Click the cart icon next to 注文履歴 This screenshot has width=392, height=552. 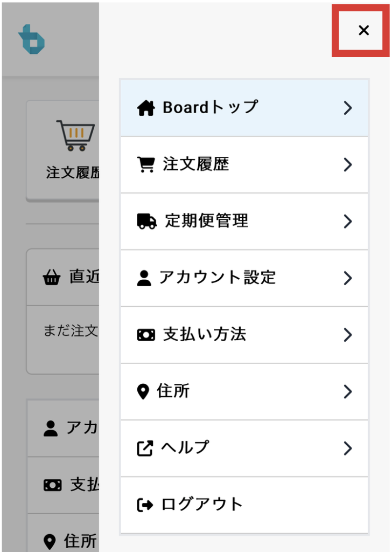[146, 164]
